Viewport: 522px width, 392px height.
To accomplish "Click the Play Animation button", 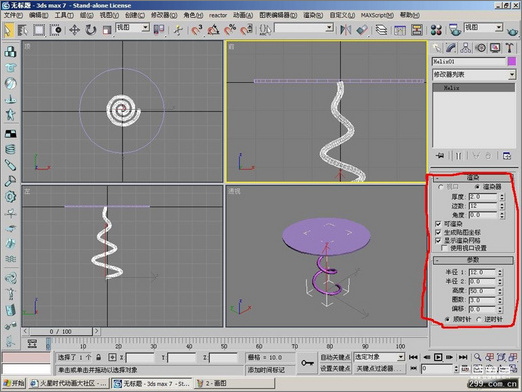I will 438,357.
